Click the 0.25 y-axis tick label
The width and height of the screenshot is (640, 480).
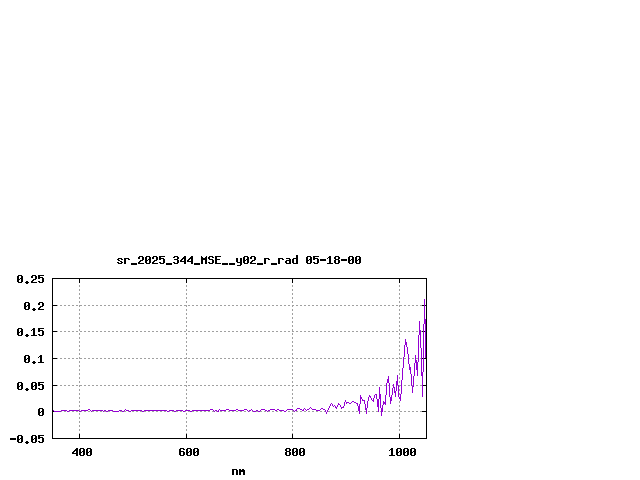coord(30,279)
